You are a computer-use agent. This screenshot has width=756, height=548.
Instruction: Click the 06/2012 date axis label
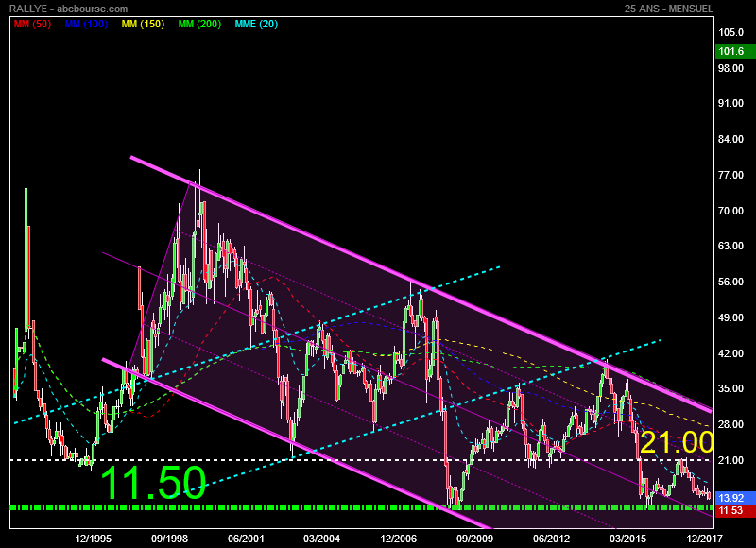tap(551, 539)
